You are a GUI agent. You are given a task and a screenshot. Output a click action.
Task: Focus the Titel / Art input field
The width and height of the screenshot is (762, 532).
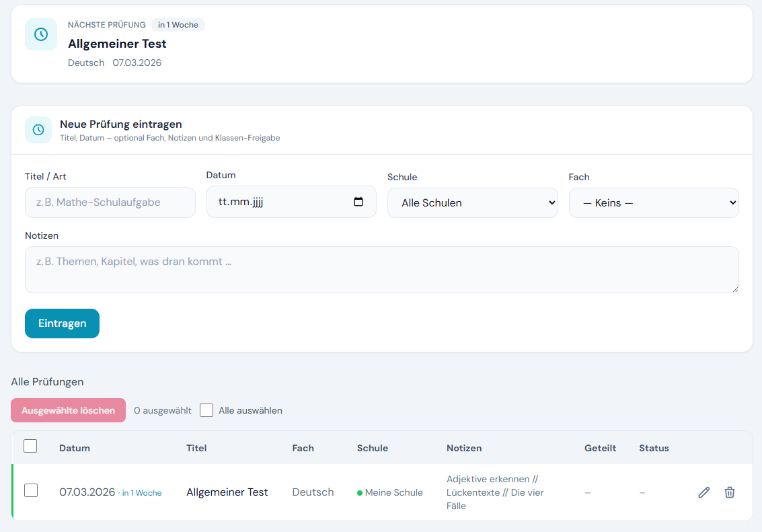110,202
